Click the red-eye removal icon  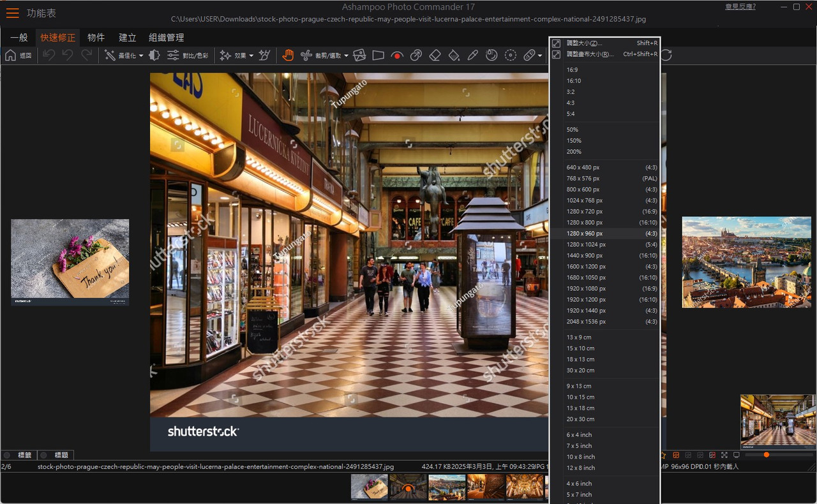[397, 56]
